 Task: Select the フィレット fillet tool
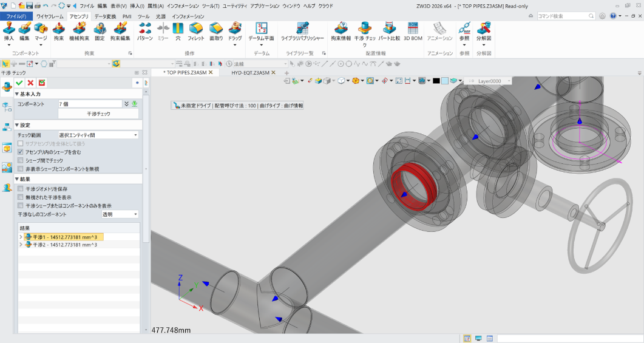(x=196, y=32)
